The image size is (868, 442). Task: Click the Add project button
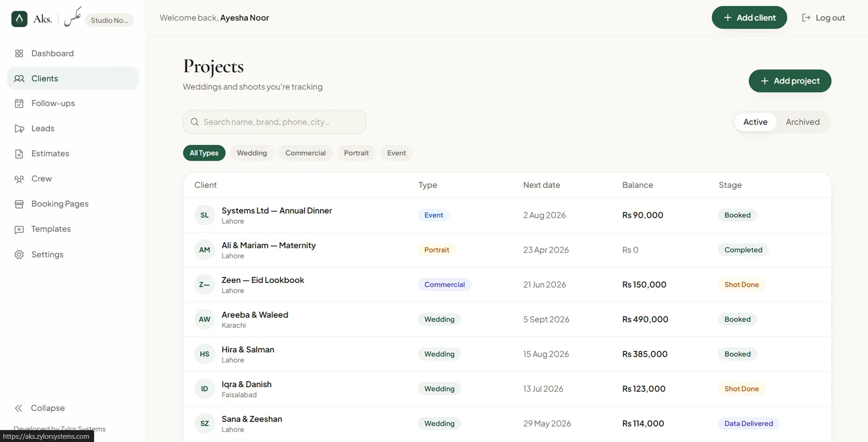790,81
